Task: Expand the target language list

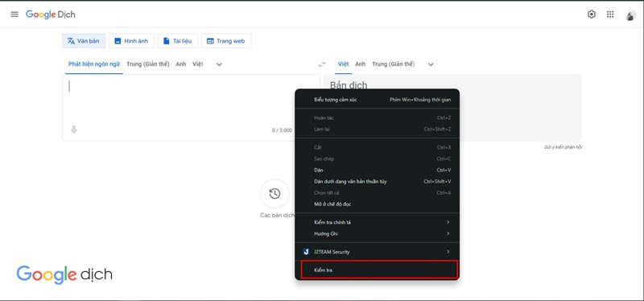Action: [431, 64]
